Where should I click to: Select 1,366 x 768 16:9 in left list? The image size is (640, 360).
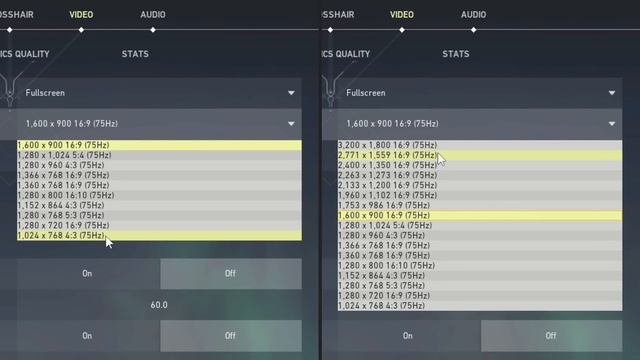[x=159, y=175]
